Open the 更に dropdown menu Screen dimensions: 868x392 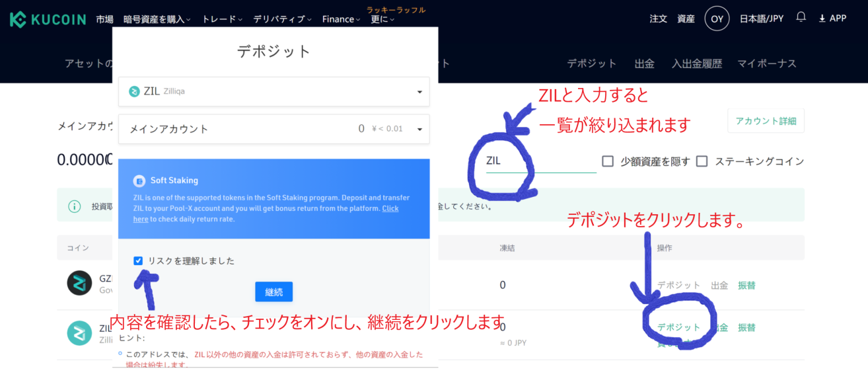[382, 19]
